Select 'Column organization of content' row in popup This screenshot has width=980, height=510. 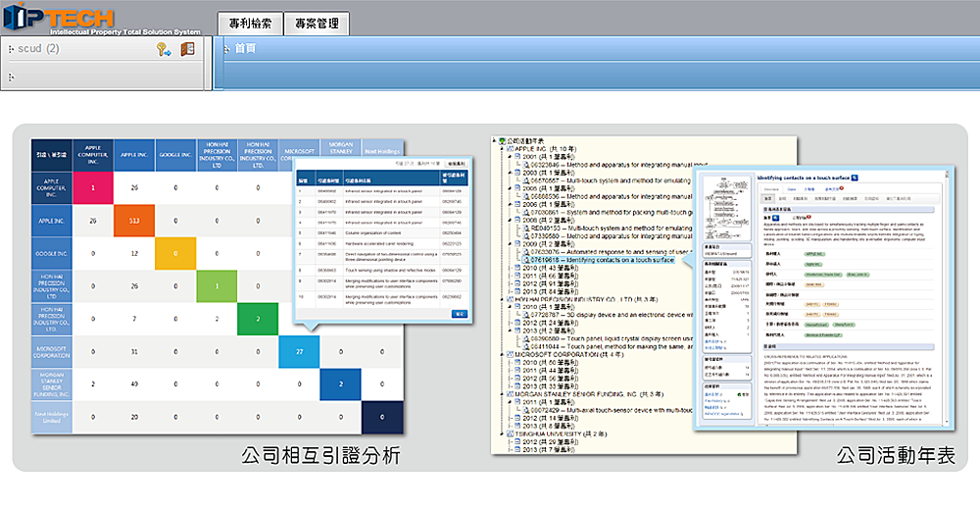[x=382, y=232]
